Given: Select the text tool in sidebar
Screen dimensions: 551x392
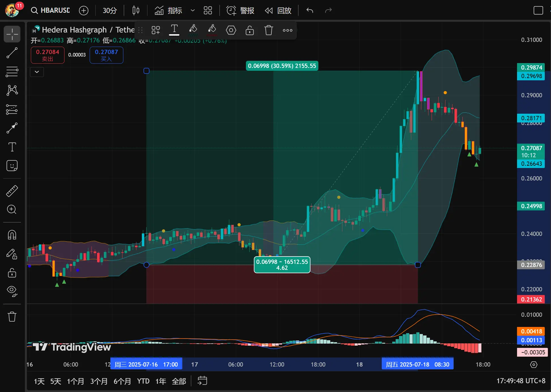Looking at the screenshot, I should [12, 147].
